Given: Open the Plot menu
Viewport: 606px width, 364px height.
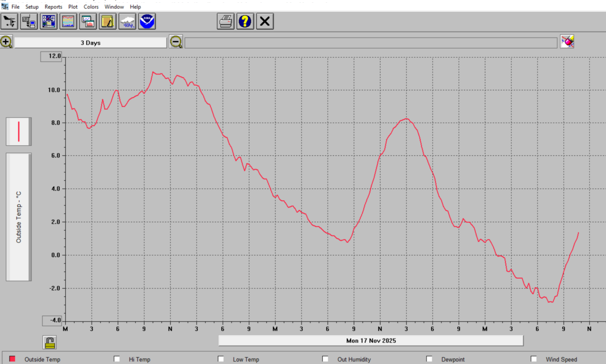Looking at the screenshot, I should [73, 7].
